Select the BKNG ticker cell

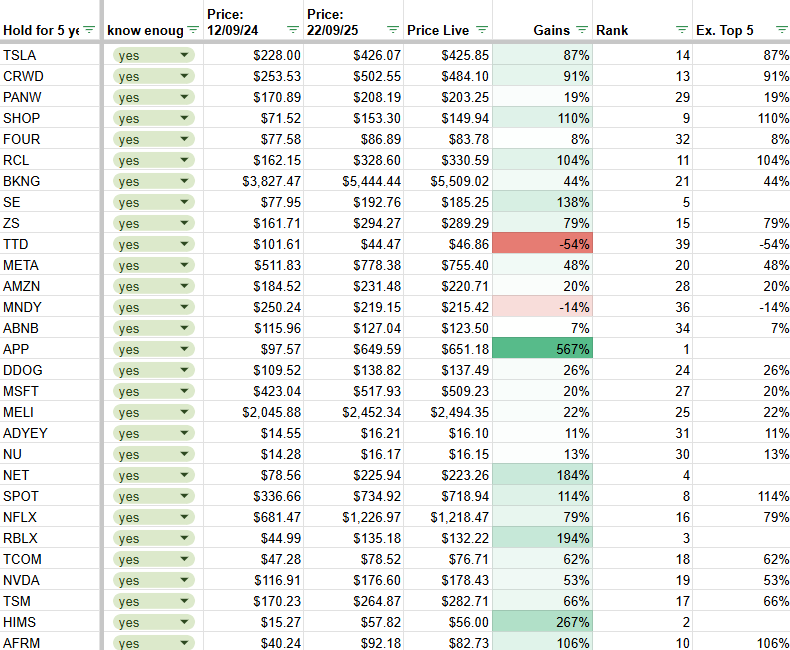[50, 181]
